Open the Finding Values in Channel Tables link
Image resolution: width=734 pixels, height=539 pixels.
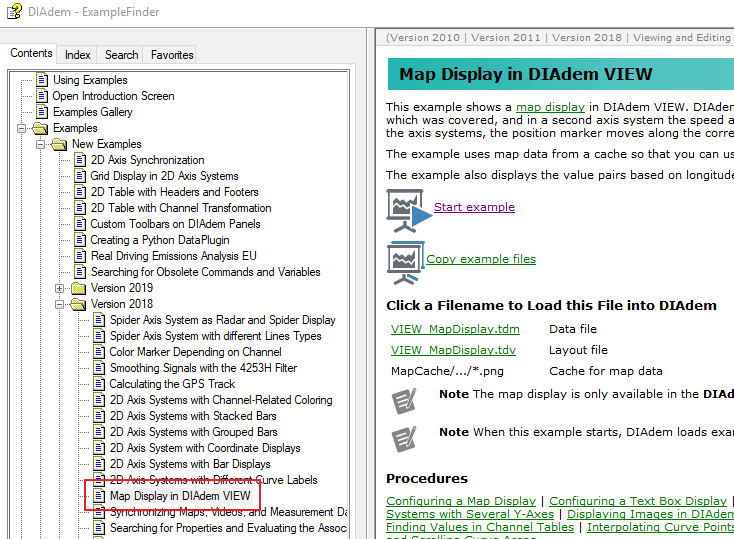click(480, 527)
